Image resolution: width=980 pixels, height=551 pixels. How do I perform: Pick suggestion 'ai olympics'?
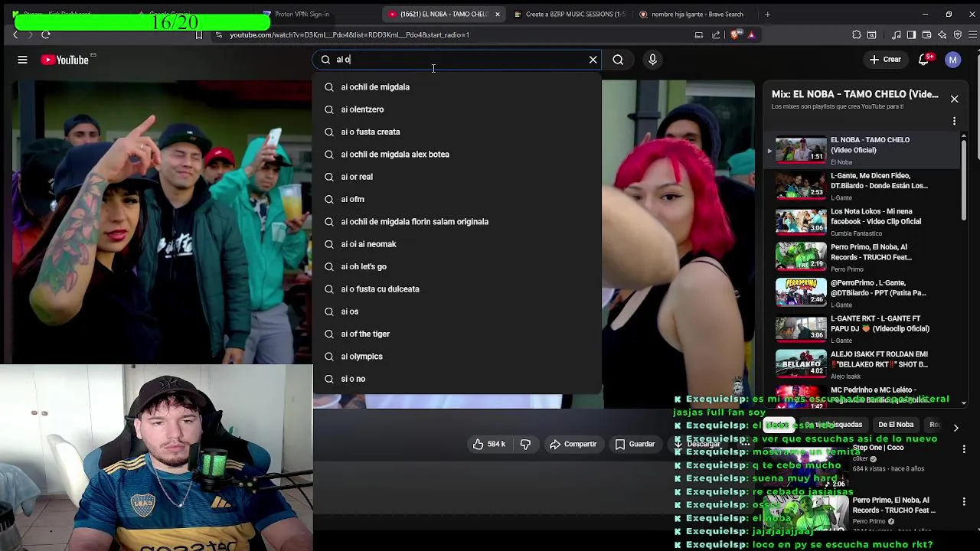point(456,357)
